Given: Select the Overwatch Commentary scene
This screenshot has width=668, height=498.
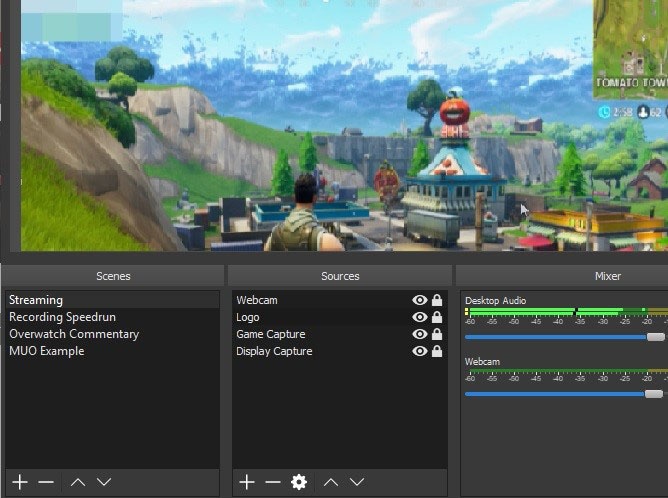Looking at the screenshot, I should [x=112, y=334].
